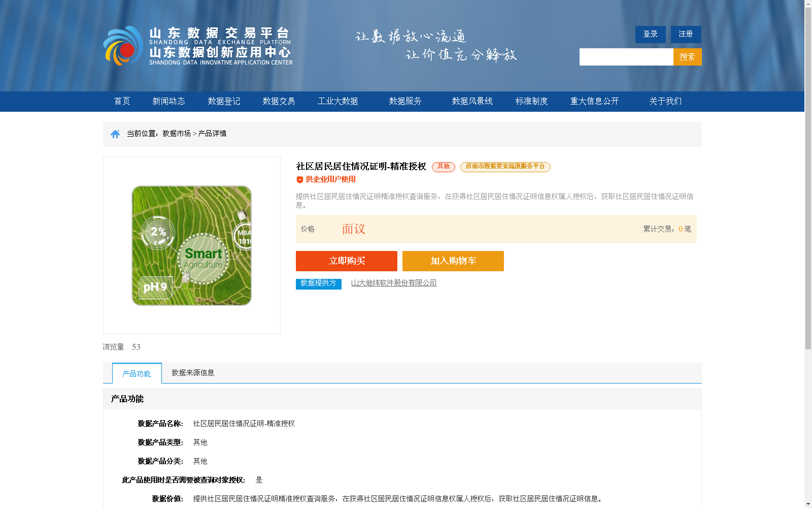Switch to the 数据来源信息 tab
812x508 pixels.
(192, 373)
